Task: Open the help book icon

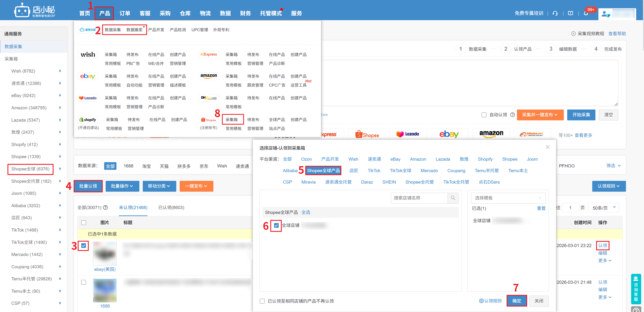Action: pos(570,13)
